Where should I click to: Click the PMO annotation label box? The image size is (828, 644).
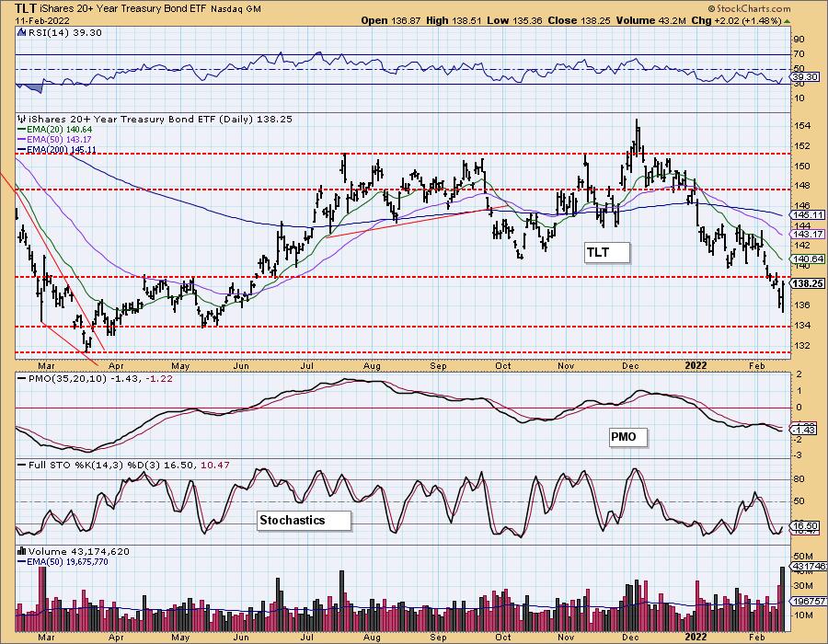[x=627, y=437]
